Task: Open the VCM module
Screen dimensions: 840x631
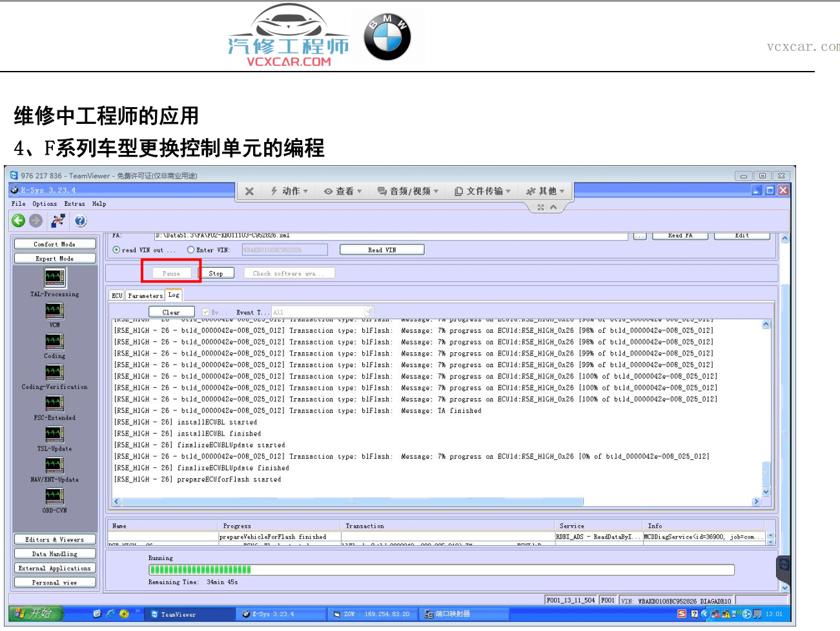Action: point(54,310)
